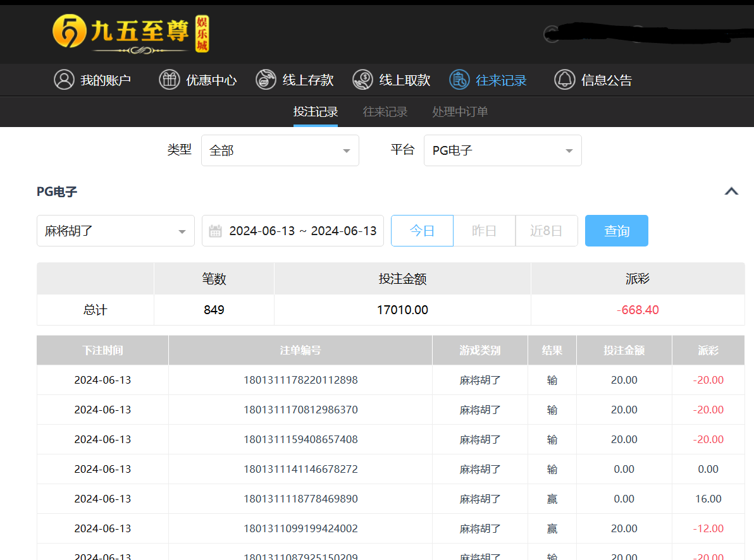Open the 麻将胡了 game dropdown
The image size is (754, 560).
115,231
